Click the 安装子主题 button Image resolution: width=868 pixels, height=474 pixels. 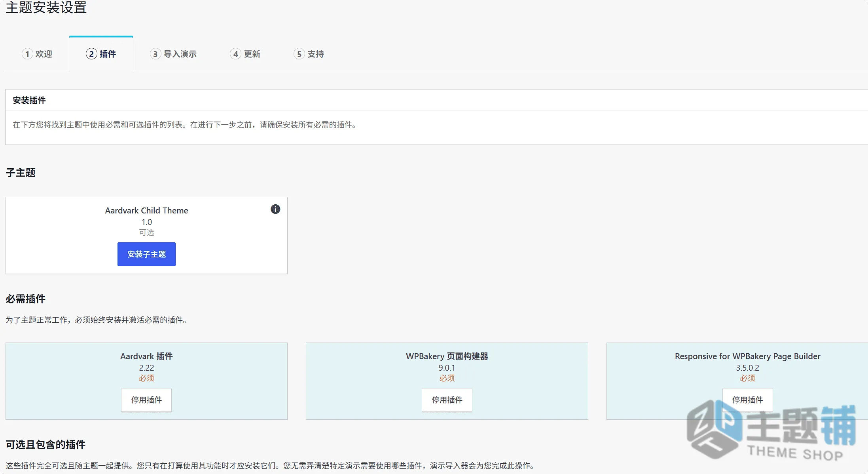coord(146,254)
